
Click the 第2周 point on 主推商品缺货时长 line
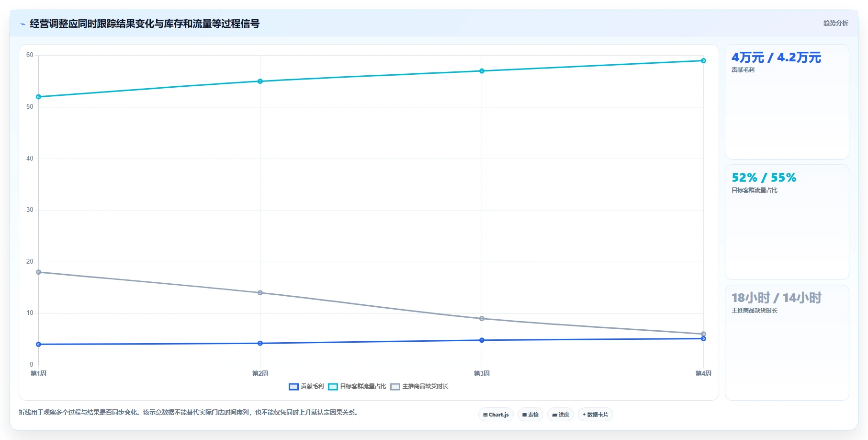[260, 293]
